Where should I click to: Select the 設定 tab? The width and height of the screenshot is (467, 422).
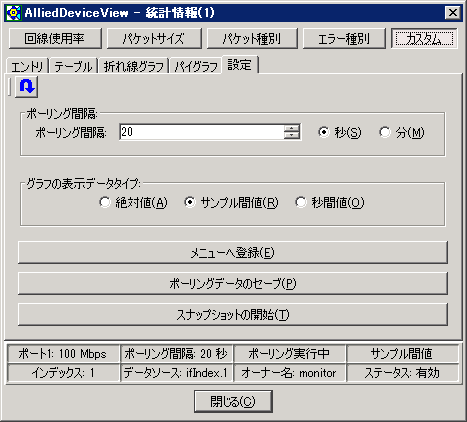coord(240,65)
